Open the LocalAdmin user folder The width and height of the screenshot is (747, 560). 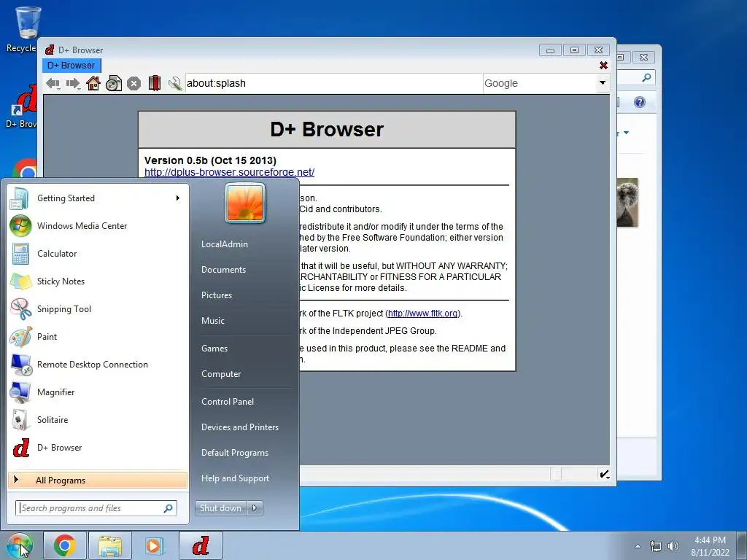click(x=225, y=244)
